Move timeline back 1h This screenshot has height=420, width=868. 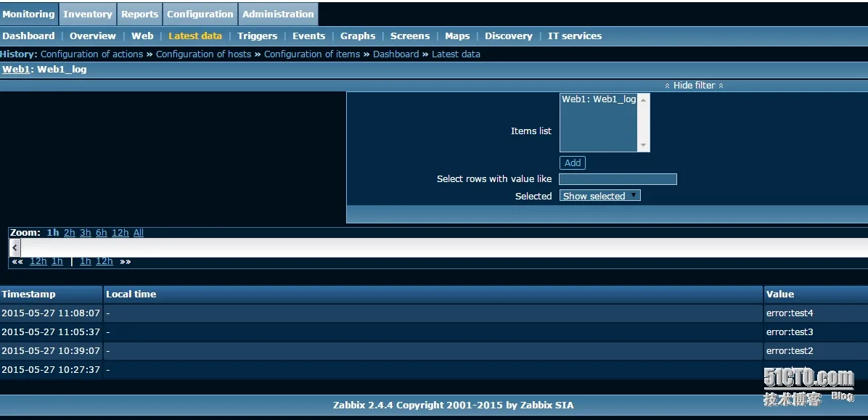(x=57, y=261)
